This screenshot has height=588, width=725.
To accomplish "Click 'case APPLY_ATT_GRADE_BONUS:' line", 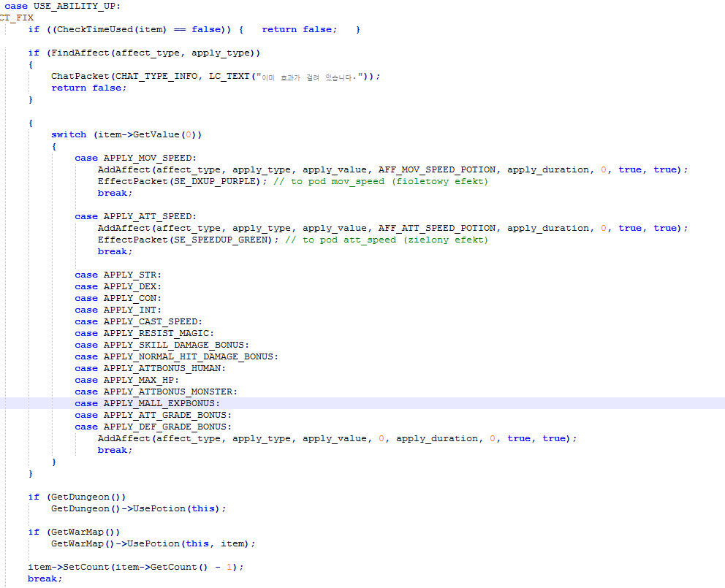I will point(153,415).
